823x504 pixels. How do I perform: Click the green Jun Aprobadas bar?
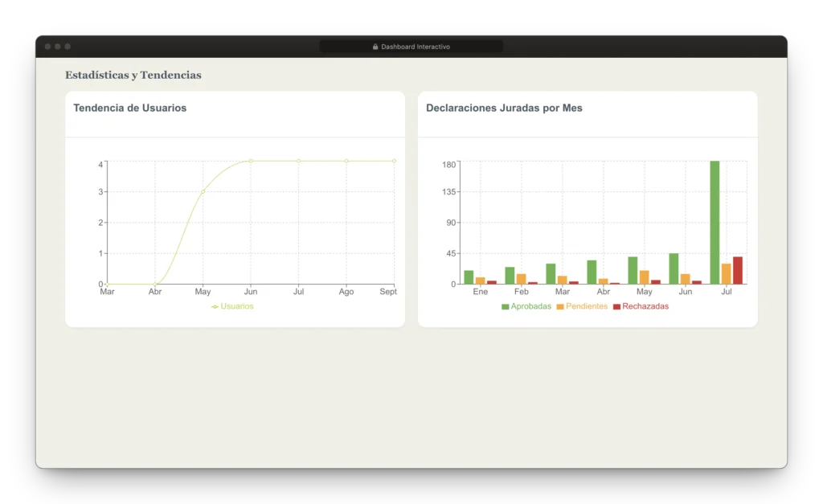click(674, 268)
